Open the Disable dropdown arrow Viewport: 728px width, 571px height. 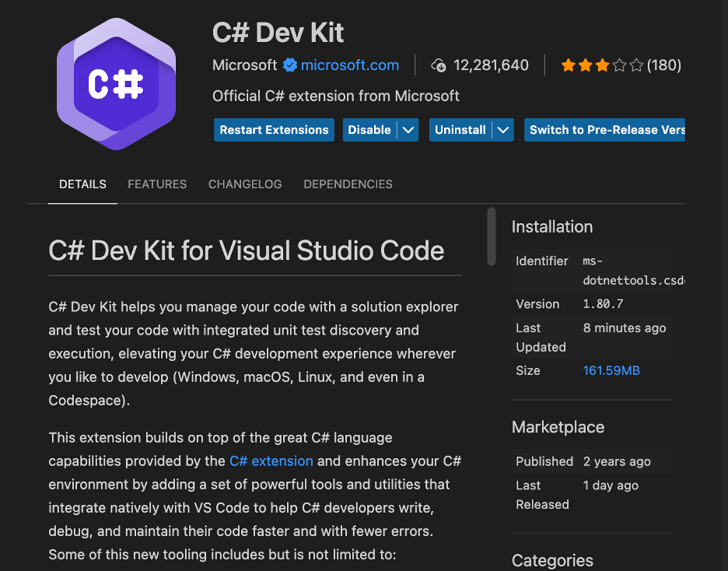point(408,130)
